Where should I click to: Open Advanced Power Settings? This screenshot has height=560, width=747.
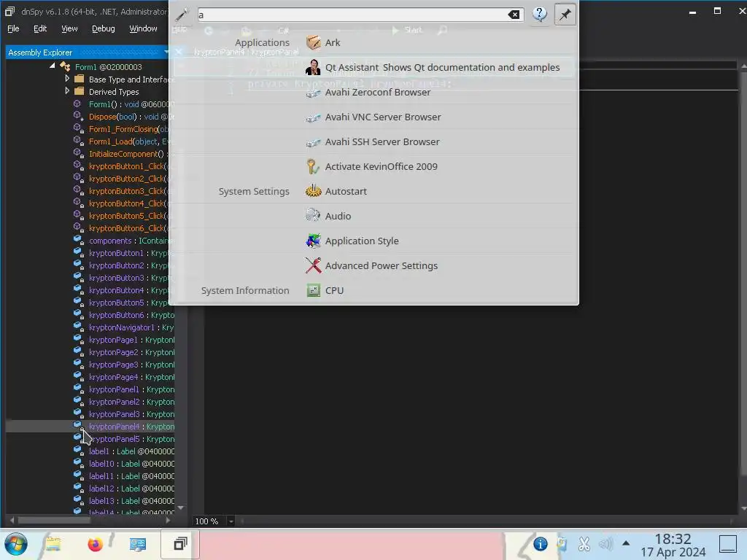point(371,265)
